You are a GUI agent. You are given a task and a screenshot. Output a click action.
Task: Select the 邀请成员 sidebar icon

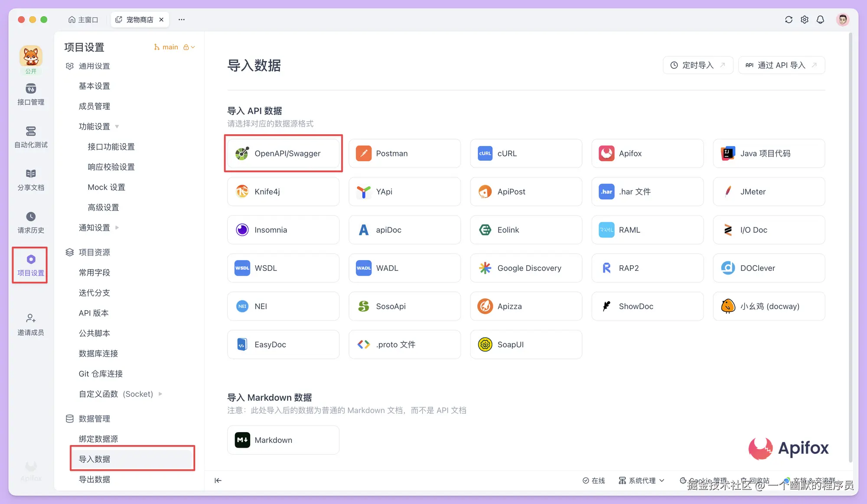[30, 324]
